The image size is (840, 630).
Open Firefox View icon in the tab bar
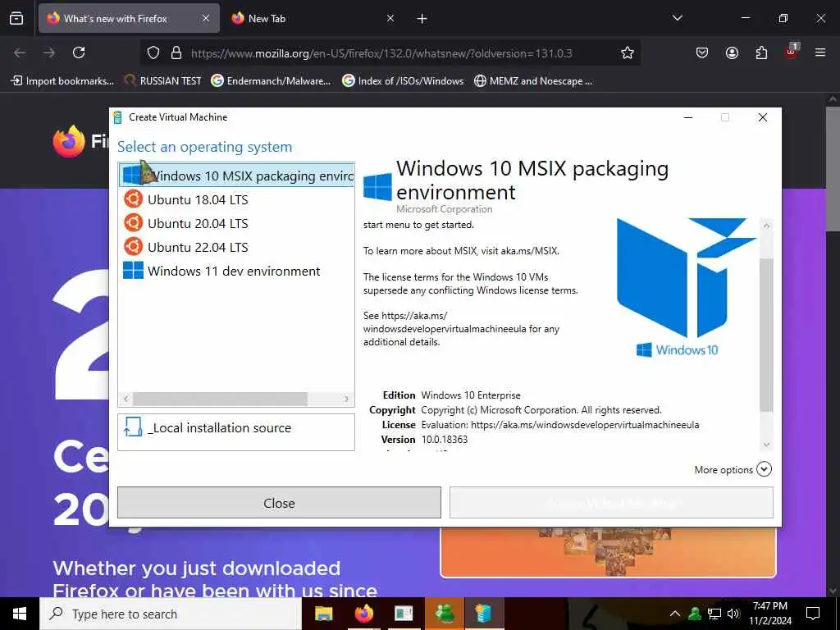[x=16, y=18]
